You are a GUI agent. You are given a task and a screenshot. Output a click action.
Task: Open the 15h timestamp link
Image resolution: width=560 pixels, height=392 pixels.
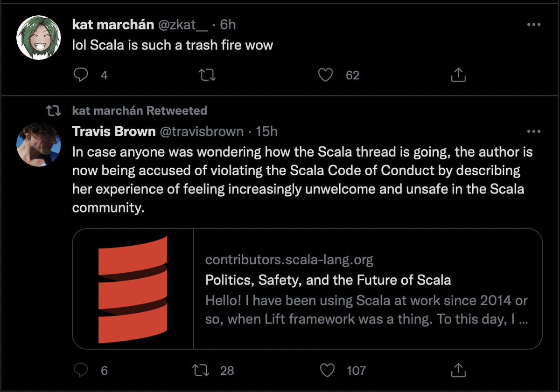click(x=266, y=131)
